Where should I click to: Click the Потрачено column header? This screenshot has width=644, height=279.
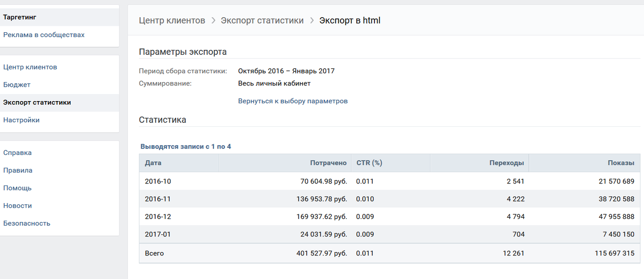(x=285, y=163)
